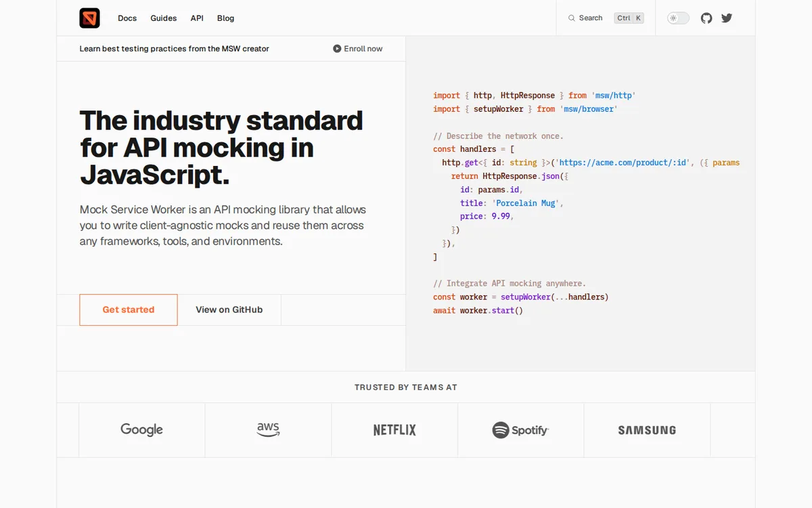Viewport: 812px width, 508px height.
Task: Click 'return HttpResponse.json({' code line
Action: [x=510, y=176]
